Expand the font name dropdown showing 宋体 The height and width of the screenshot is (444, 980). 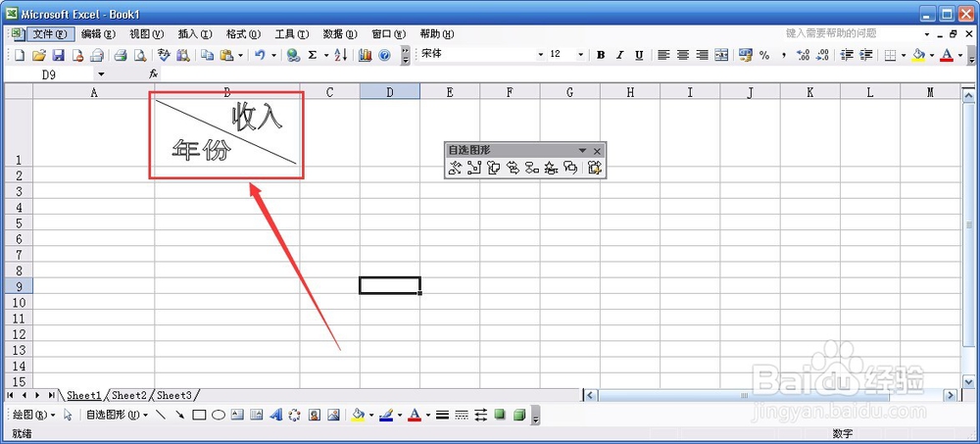tap(541, 55)
